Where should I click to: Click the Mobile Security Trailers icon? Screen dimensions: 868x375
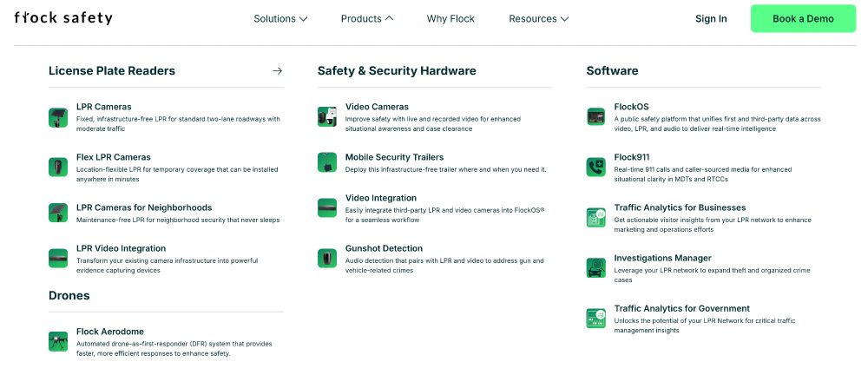pyautogui.click(x=327, y=162)
